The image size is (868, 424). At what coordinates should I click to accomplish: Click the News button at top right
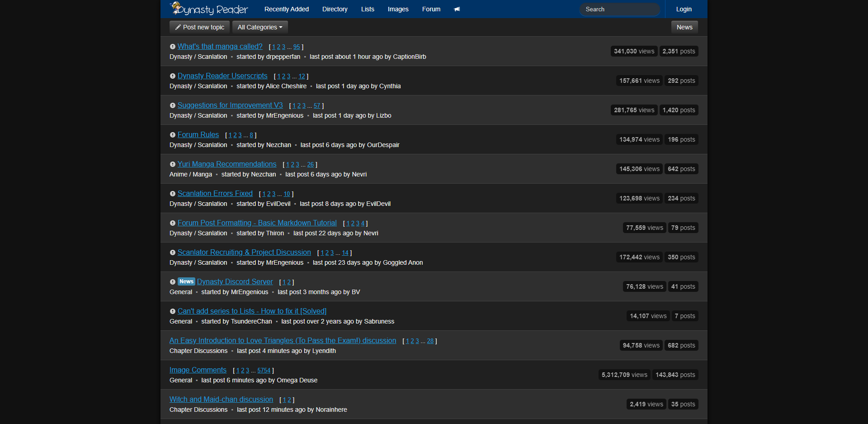click(684, 27)
